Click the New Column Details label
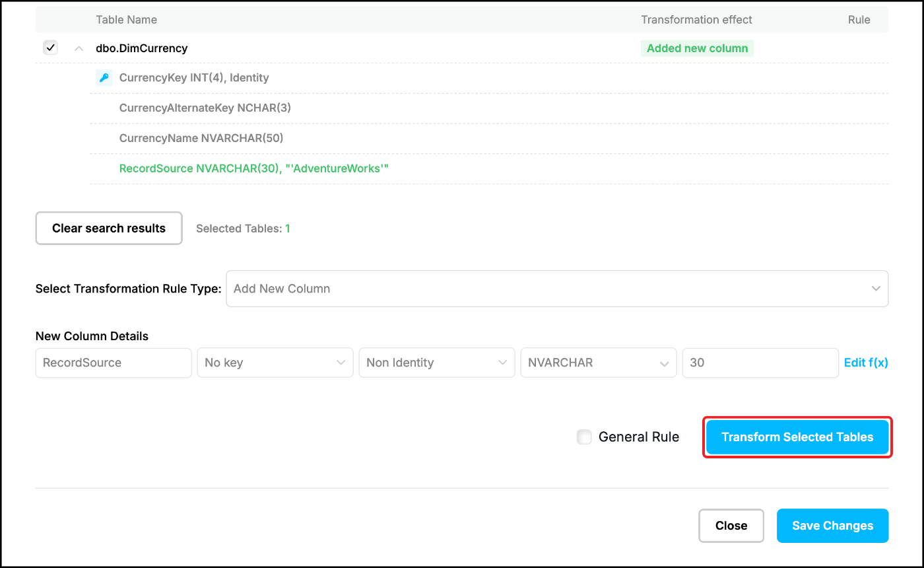This screenshot has width=924, height=568. pyautogui.click(x=92, y=336)
